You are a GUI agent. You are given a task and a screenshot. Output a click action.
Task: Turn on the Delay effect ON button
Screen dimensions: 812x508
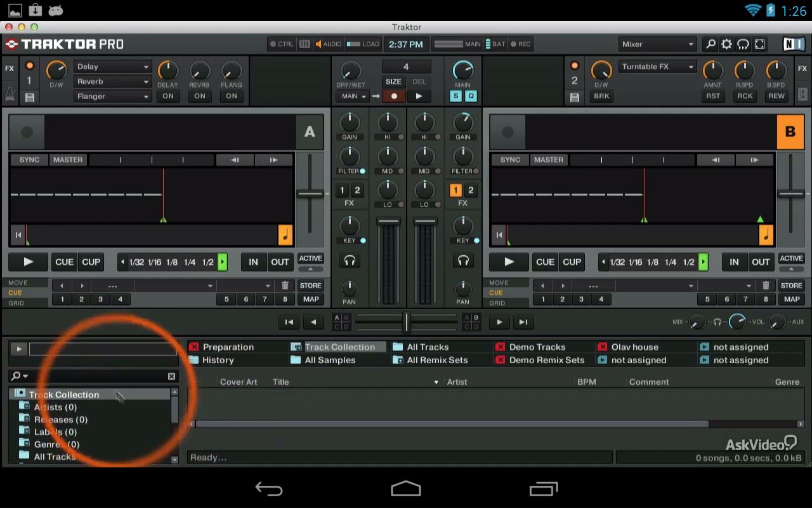click(x=167, y=96)
